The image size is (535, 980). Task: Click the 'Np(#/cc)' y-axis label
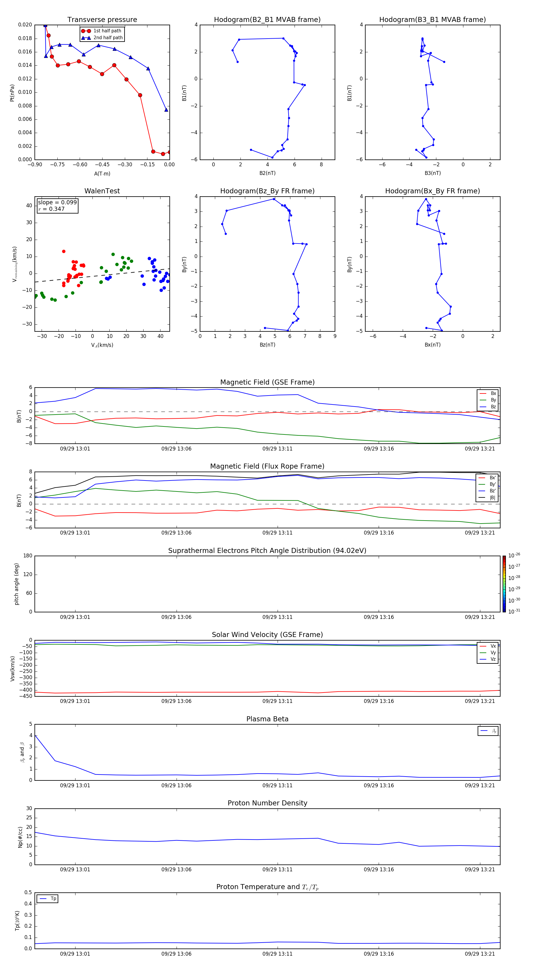(20, 837)
